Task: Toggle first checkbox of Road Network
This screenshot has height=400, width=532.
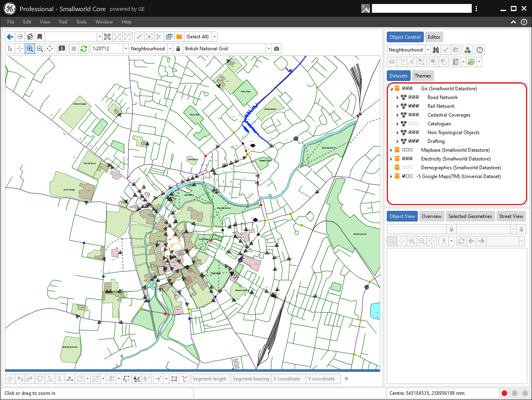Action: coord(410,97)
